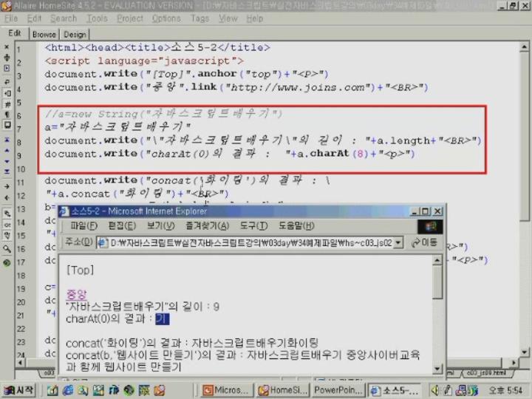Switch to the 소스5-... taskbar button
The image size is (532, 399).
tap(395, 390)
